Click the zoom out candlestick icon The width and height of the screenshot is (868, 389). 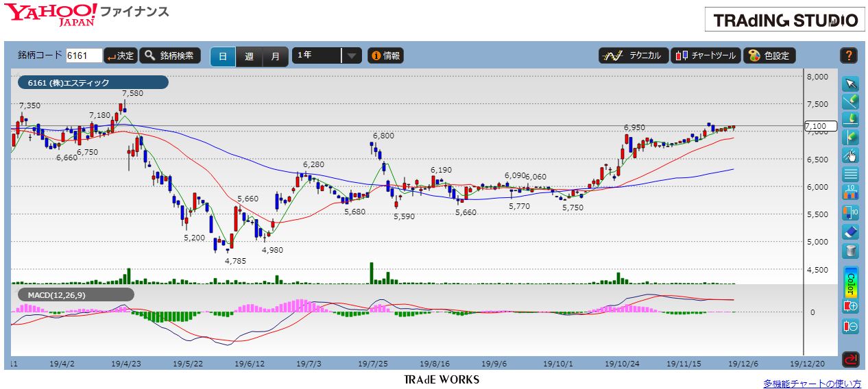(850, 326)
